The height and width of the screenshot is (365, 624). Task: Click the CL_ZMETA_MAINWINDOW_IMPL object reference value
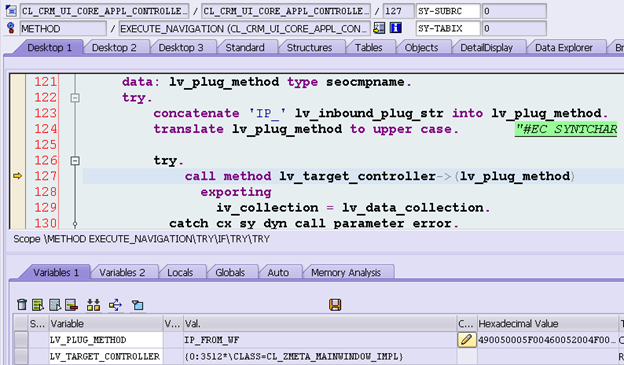(x=320, y=356)
